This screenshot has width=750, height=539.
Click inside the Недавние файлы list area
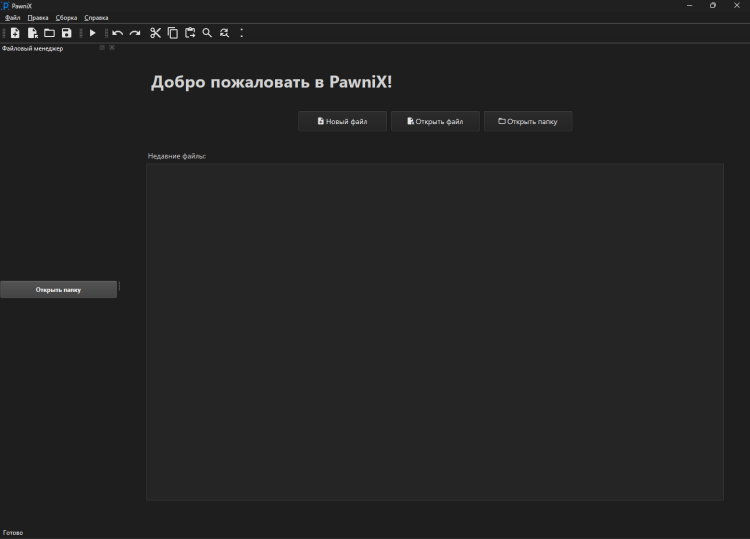point(434,331)
